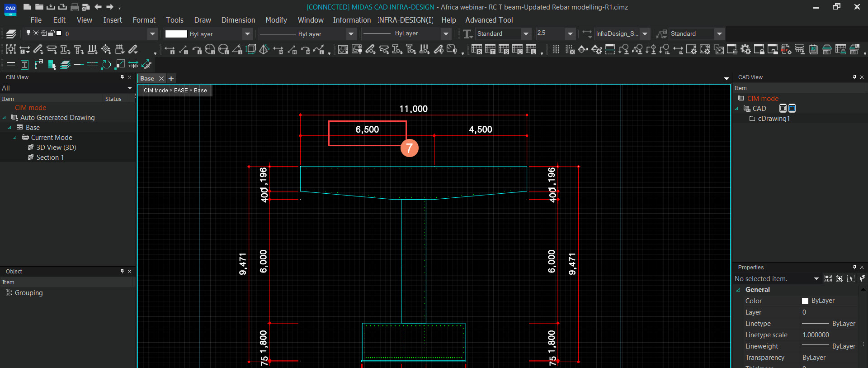The image size is (868, 368).
Task: Open the All filter dropdown in CIM View
Action: (130, 88)
